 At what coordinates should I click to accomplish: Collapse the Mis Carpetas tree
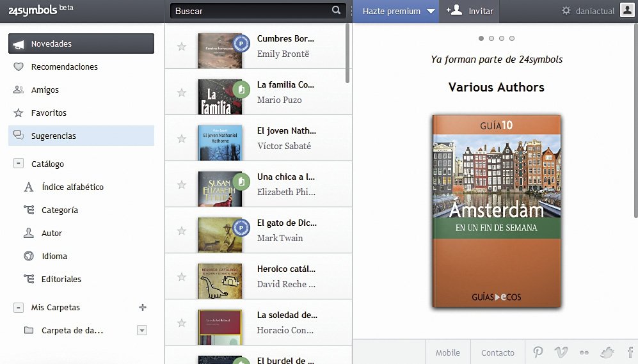[19, 308]
